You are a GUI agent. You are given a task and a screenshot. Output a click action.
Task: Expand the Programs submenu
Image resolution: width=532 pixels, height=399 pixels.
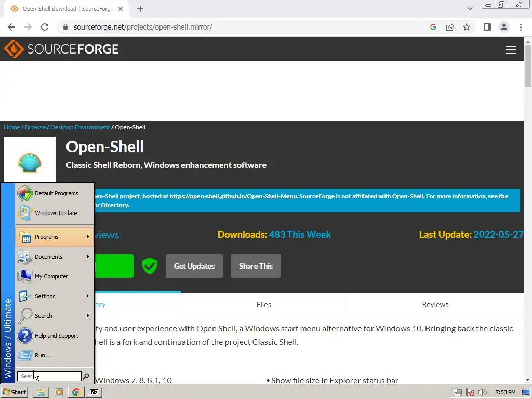tap(54, 237)
